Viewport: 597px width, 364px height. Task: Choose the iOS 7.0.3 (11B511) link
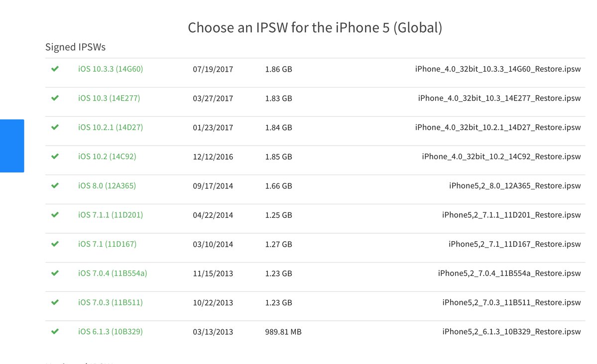click(x=111, y=302)
